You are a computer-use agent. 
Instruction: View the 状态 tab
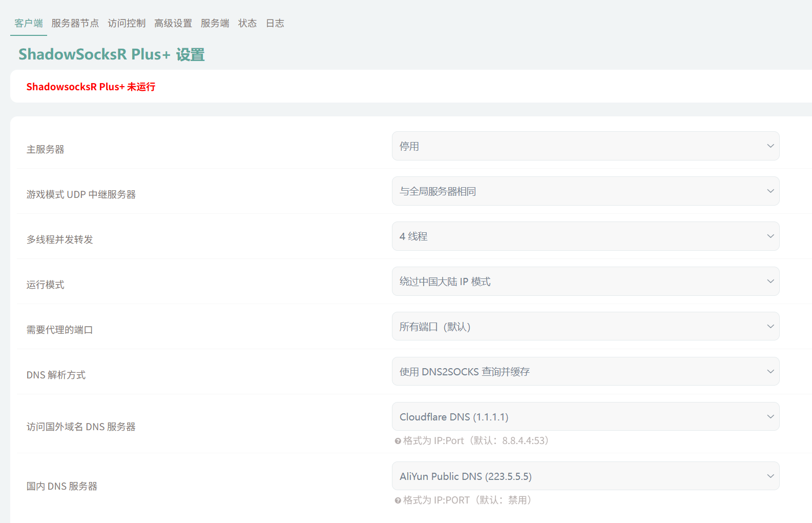[x=247, y=23]
